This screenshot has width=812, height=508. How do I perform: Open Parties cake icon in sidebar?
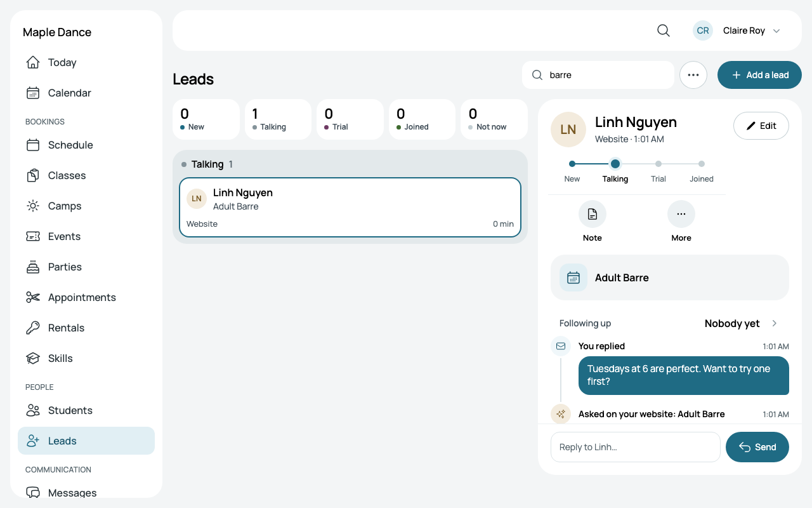click(x=33, y=267)
